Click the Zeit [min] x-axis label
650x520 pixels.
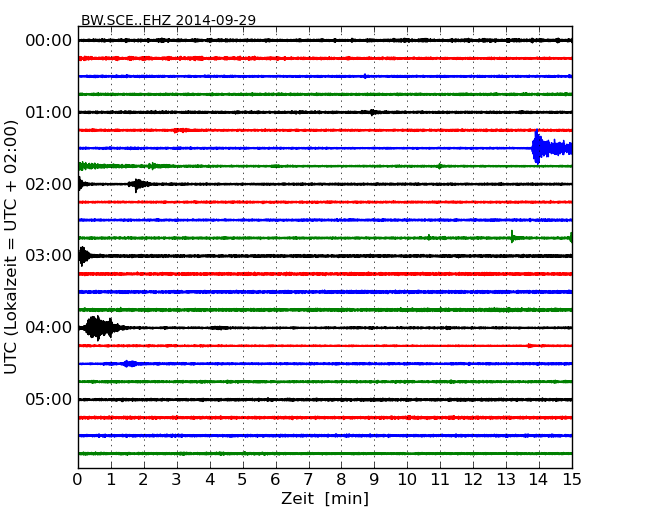tap(324, 498)
